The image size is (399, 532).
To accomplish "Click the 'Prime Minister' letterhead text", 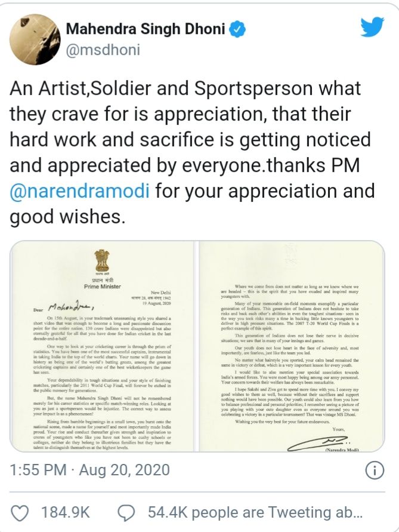I will [101, 285].
